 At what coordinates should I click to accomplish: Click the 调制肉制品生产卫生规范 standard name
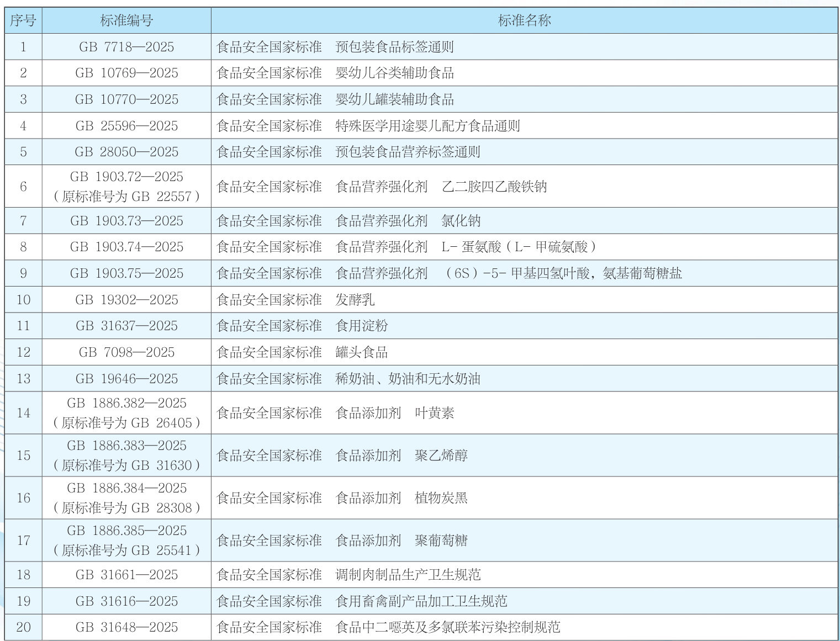[408, 575]
